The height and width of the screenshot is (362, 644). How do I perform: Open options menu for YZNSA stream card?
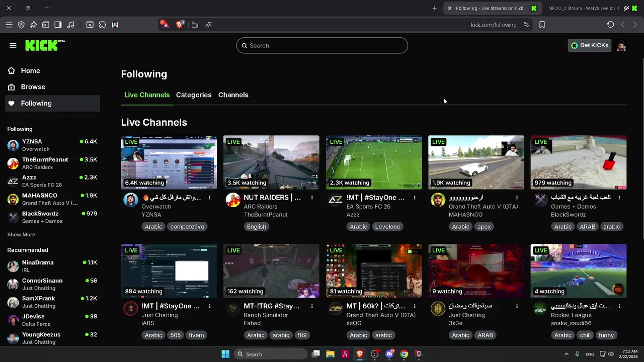click(x=210, y=198)
